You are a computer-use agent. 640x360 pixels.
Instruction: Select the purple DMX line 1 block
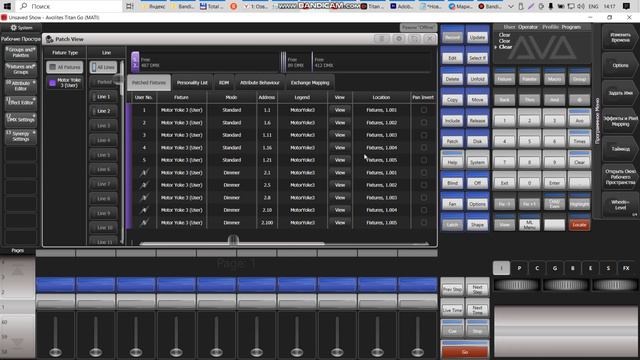pyautogui.click(x=135, y=62)
